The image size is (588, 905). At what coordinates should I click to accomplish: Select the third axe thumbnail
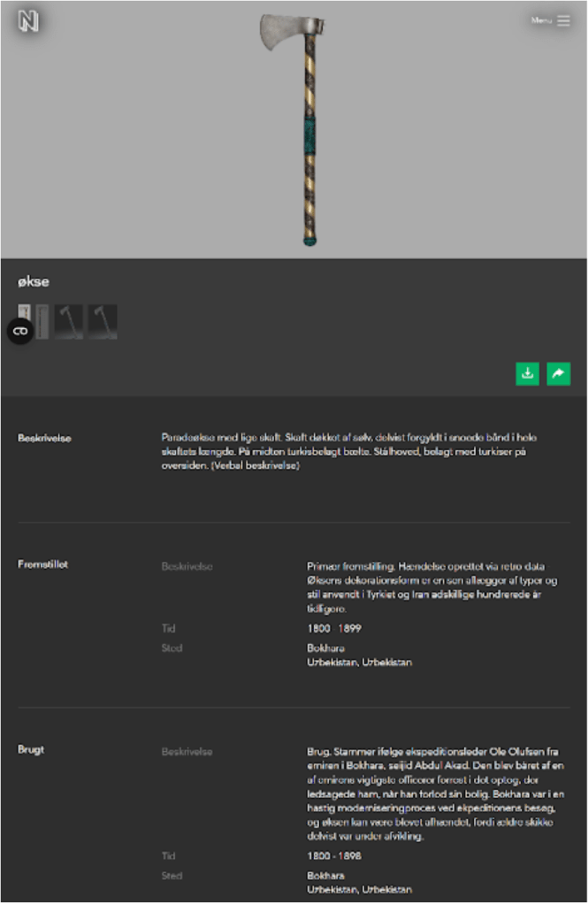(69, 322)
